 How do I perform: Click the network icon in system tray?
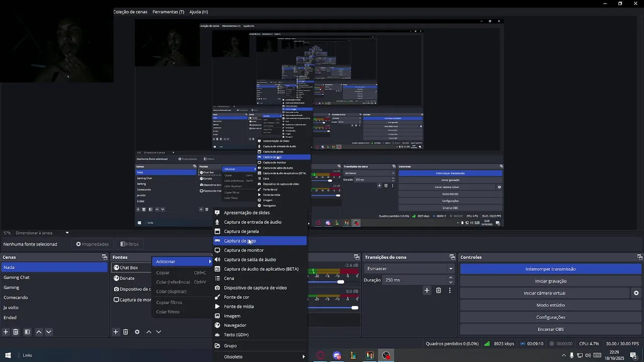tap(580, 355)
